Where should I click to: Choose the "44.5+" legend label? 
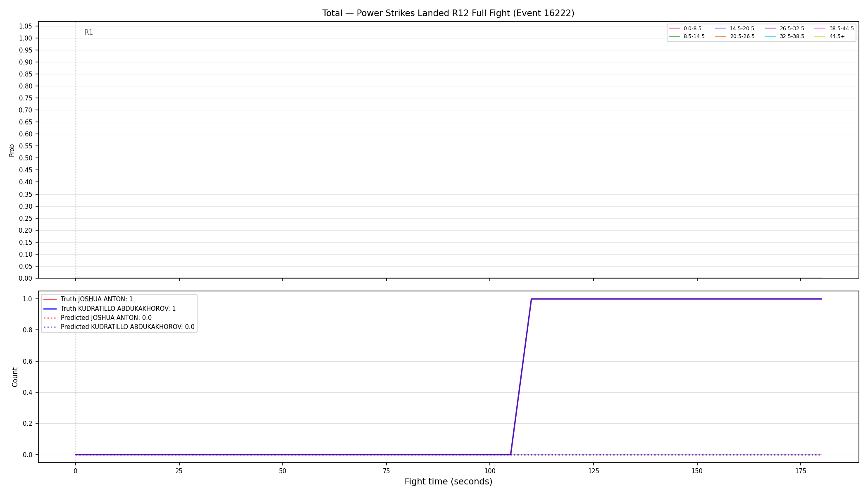(837, 36)
